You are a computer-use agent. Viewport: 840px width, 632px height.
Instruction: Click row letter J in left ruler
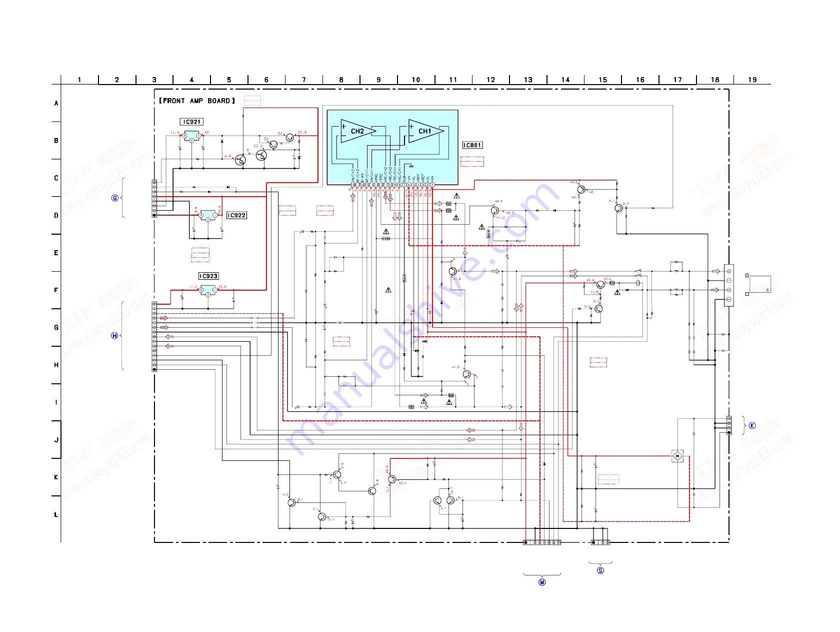56,440
